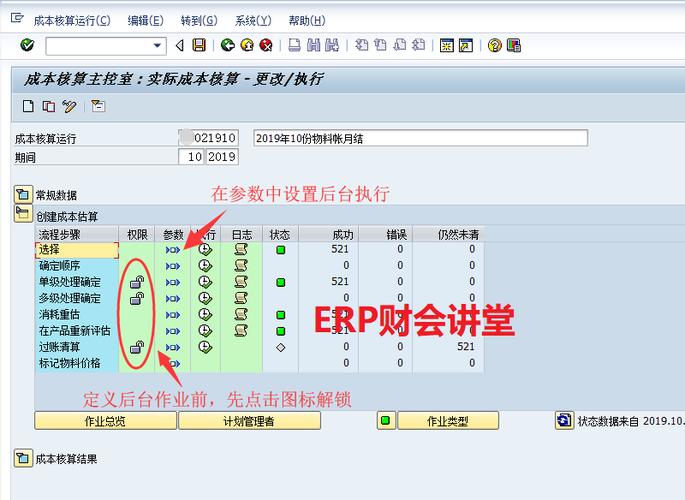Execute the 选择 step clock icon
The width and height of the screenshot is (685, 500).
pyautogui.click(x=205, y=250)
